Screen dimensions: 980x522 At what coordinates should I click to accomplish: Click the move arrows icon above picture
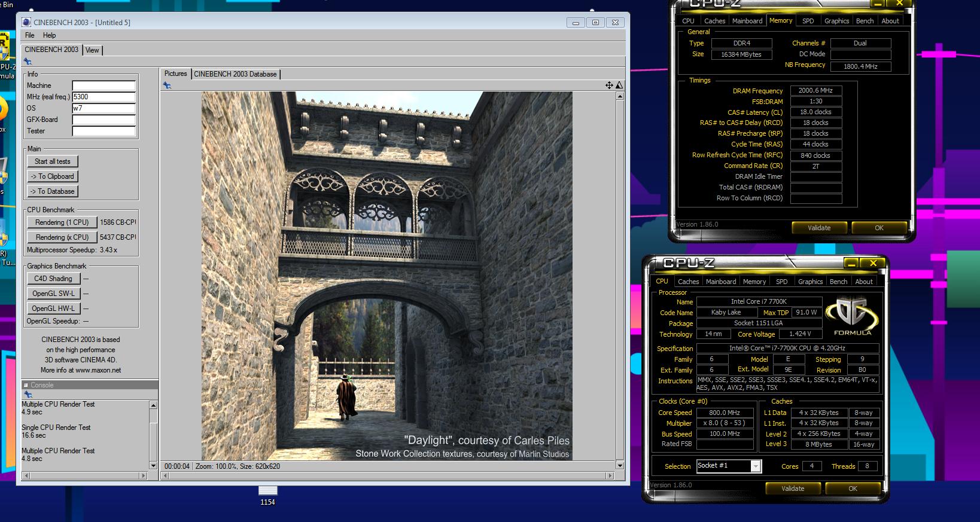[x=609, y=86]
